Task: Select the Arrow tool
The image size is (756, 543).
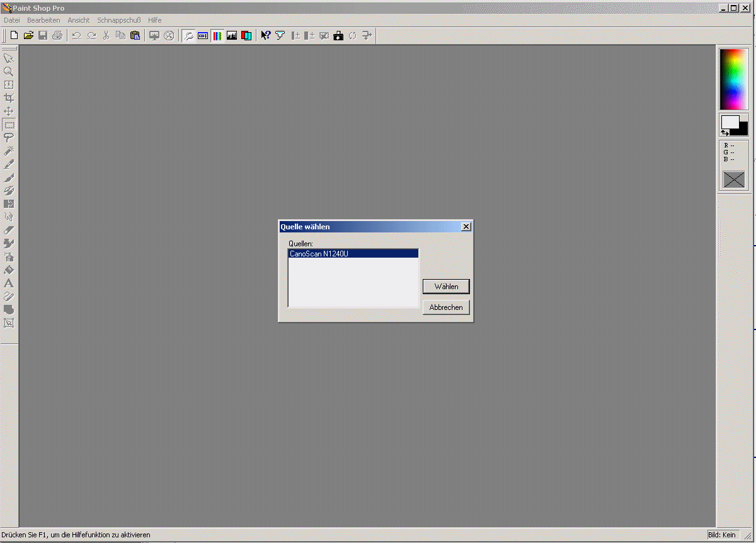Action: [x=9, y=58]
